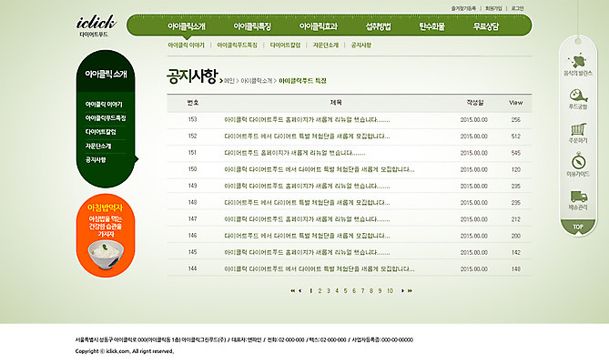This screenshot has height=364, width=609.
Task: Open the title of notice number 144
Action: click(320, 269)
